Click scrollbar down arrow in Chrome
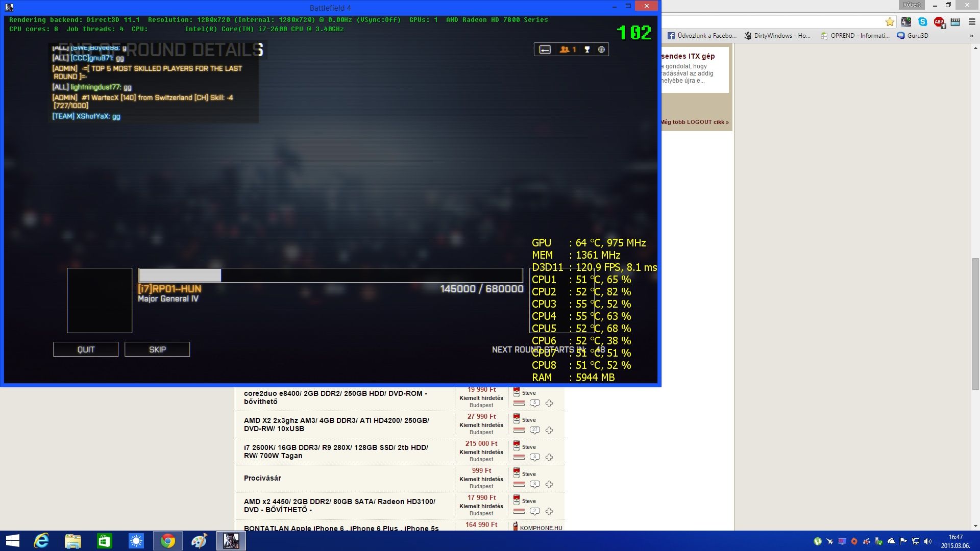The width and height of the screenshot is (980, 551). pyautogui.click(x=975, y=526)
